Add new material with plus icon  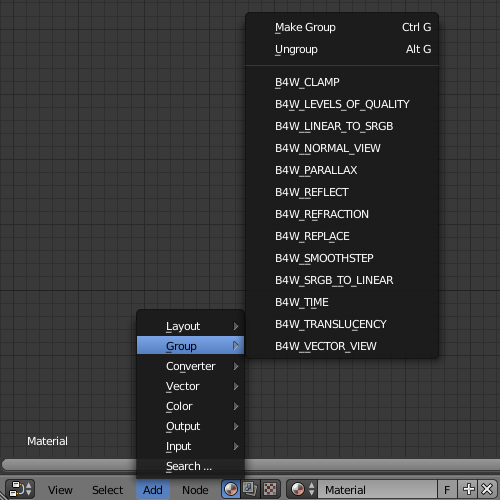(468, 489)
